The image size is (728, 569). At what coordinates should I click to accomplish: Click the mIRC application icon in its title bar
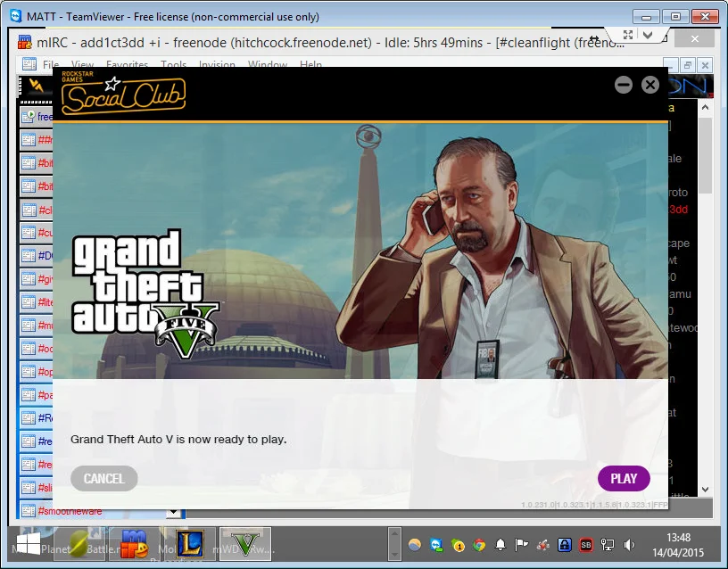[x=24, y=42]
